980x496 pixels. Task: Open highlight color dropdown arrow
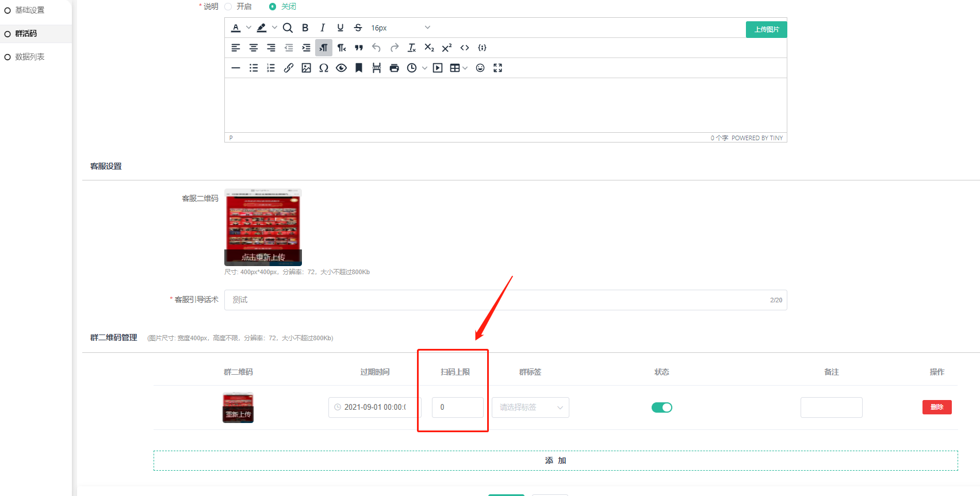click(x=274, y=28)
